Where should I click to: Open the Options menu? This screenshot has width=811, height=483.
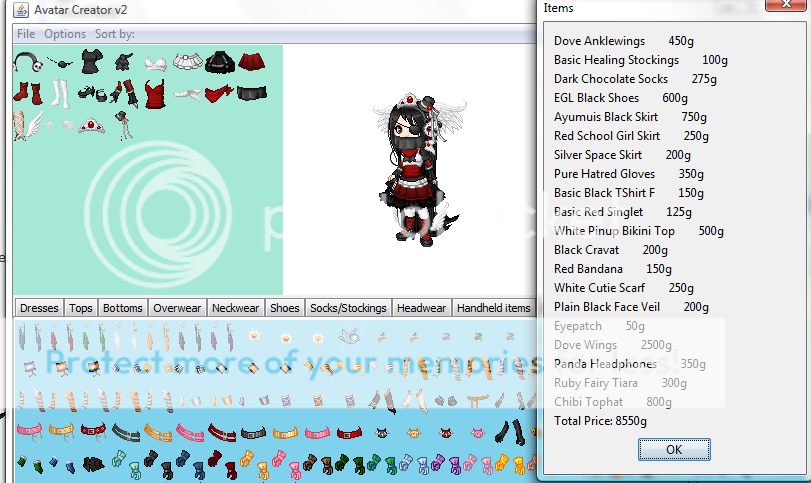tap(65, 34)
